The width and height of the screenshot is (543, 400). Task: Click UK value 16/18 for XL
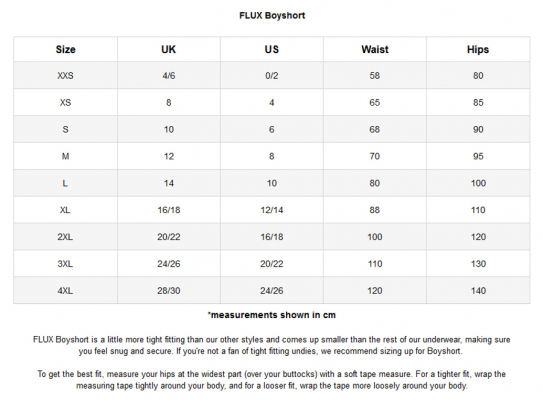(169, 210)
